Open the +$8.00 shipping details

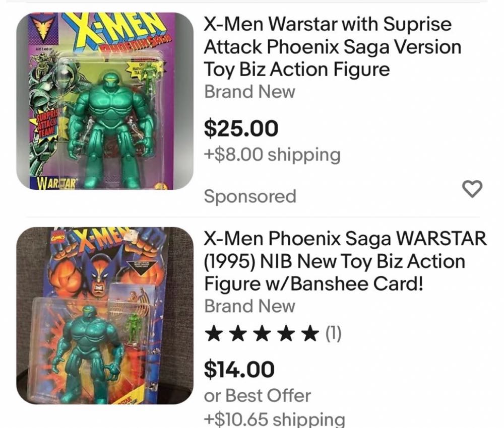click(271, 155)
